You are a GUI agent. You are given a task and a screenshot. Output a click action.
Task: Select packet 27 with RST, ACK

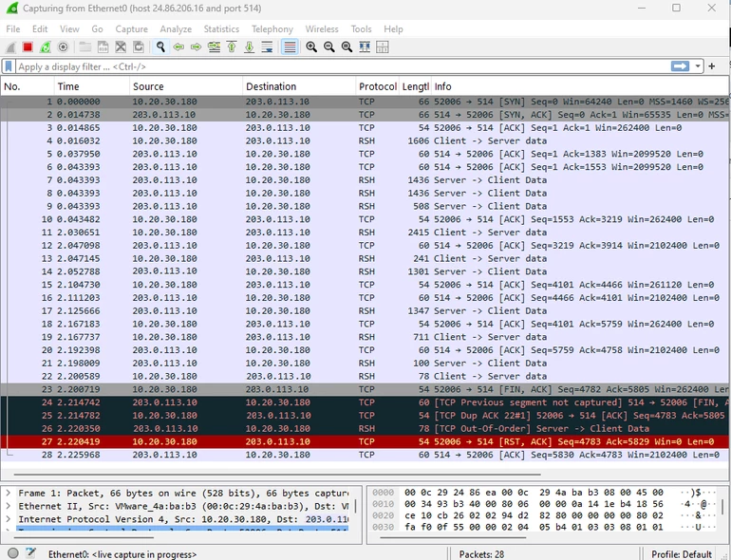point(365,441)
